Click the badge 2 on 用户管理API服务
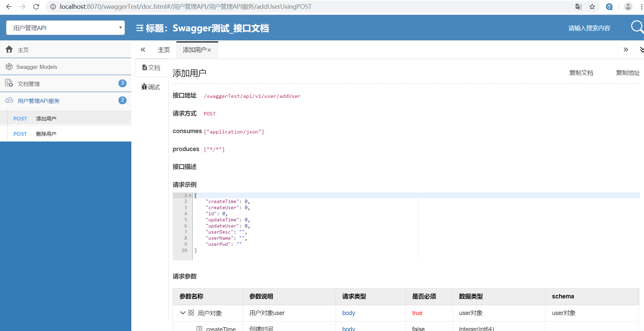 point(122,100)
